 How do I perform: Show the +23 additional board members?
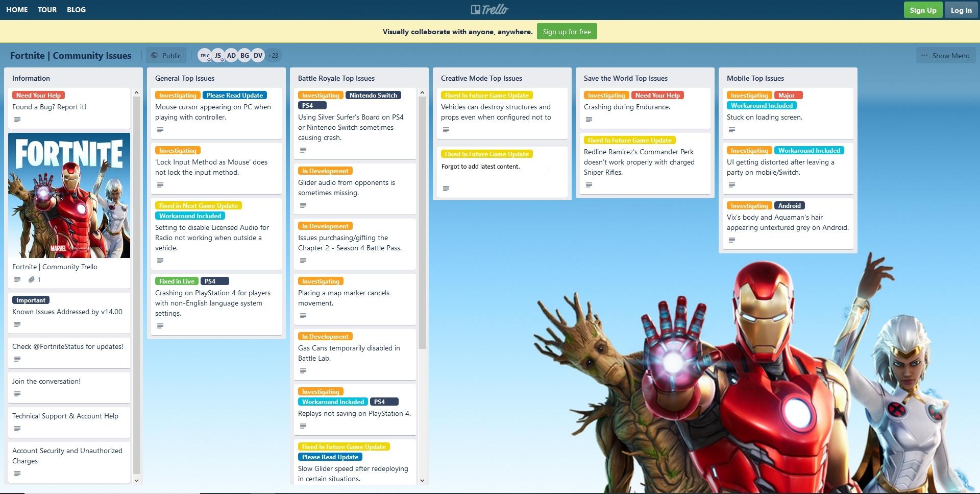click(x=273, y=56)
